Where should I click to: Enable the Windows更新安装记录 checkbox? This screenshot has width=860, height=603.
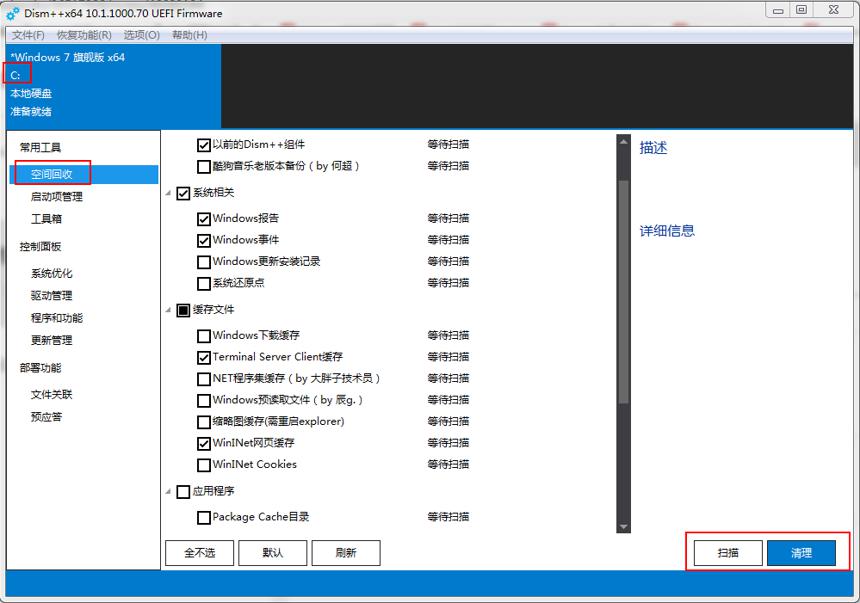203,262
